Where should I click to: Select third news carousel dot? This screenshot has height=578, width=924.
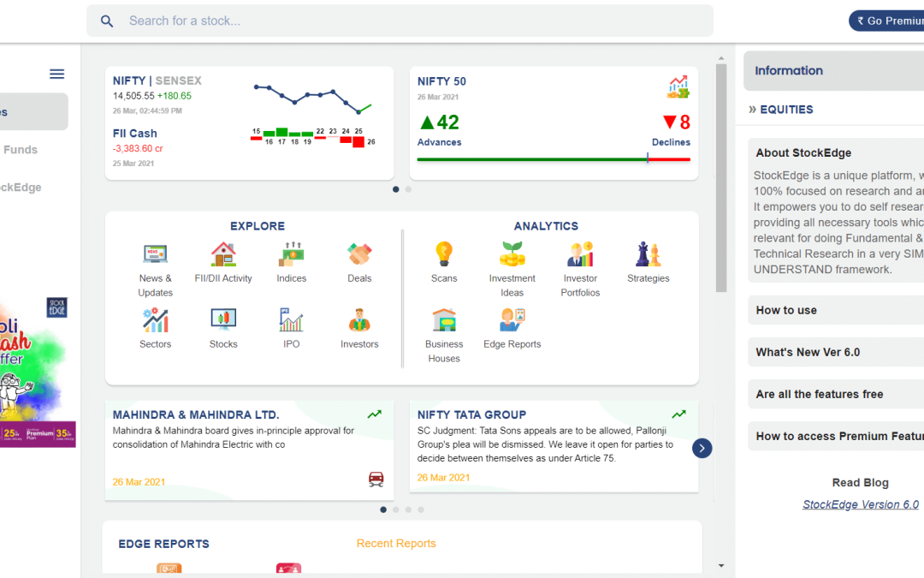pyautogui.click(x=408, y=509)
